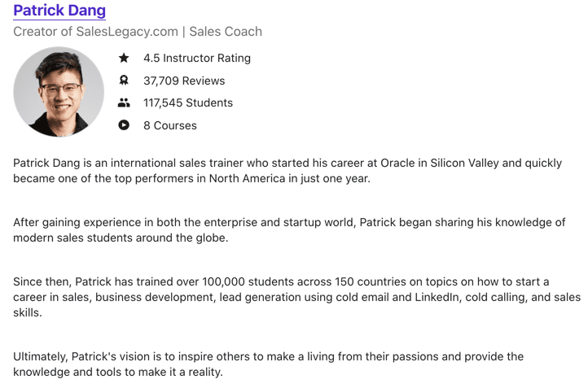Click the 'Creator of SalesLegacy.com' subtitle
Viewport: 588px width, 384px height.
click(95, 32)
